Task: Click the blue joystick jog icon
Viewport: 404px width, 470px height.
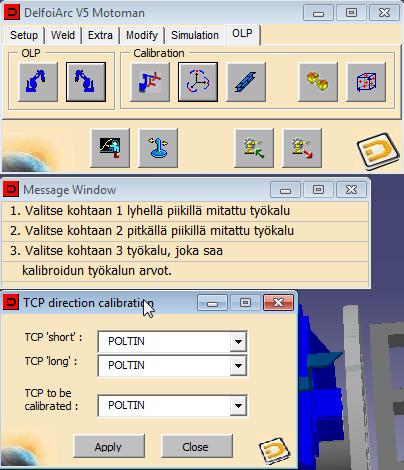Action: click(x=158, y=148)
